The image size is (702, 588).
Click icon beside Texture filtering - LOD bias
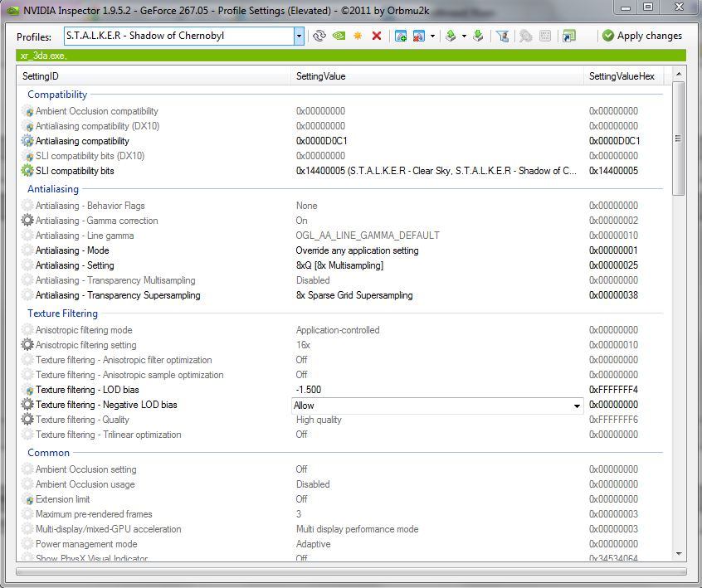coord(29,391)
